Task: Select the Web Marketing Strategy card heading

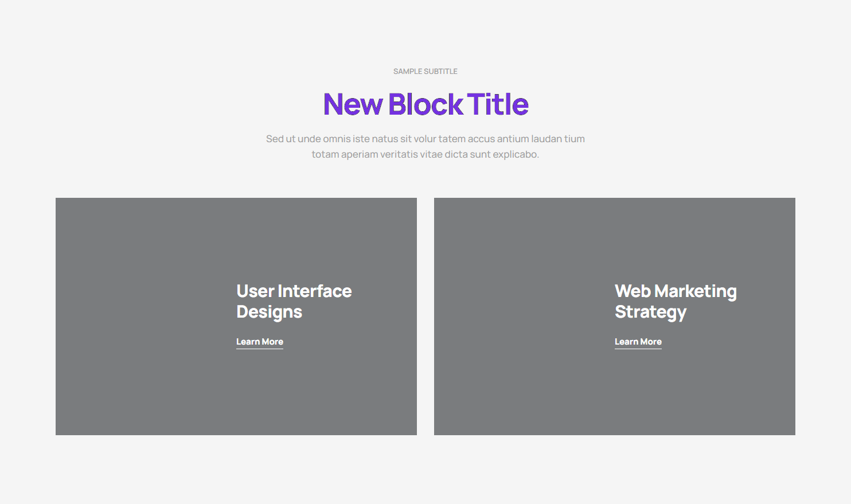Action: tap(676, 301)
